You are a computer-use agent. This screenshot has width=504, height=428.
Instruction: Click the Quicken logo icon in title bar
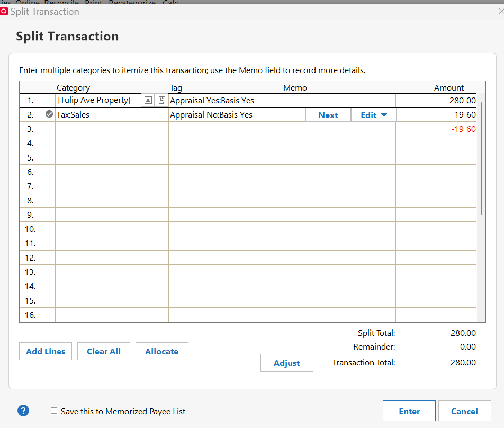4,12
